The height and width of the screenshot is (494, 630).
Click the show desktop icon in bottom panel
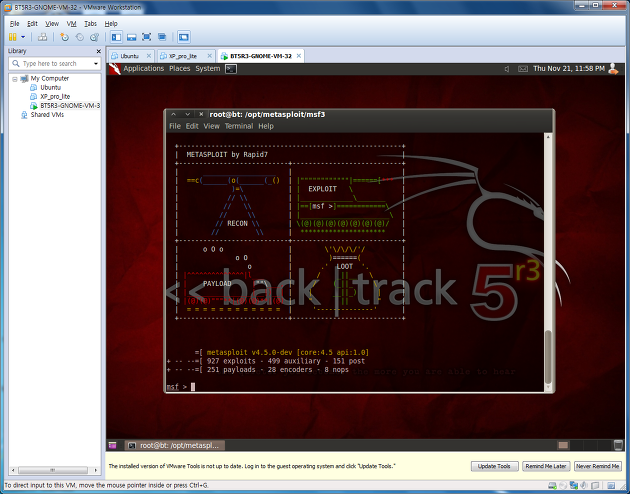[112, 445]
